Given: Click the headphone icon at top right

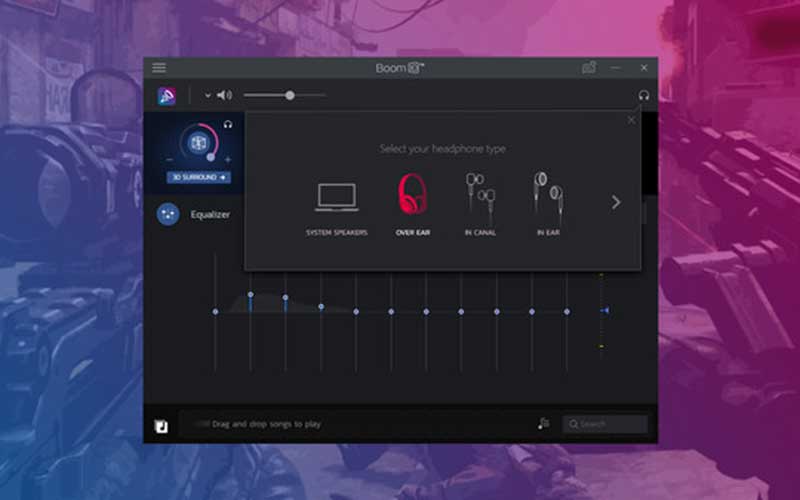Looking at the screenshot, I should pos(643,96).
